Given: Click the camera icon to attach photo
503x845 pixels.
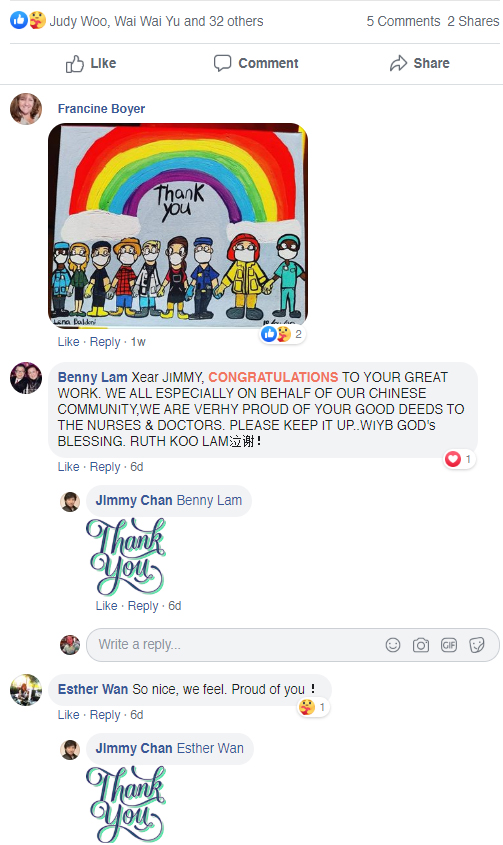Looking at the screenshot, I should point(421,645).
